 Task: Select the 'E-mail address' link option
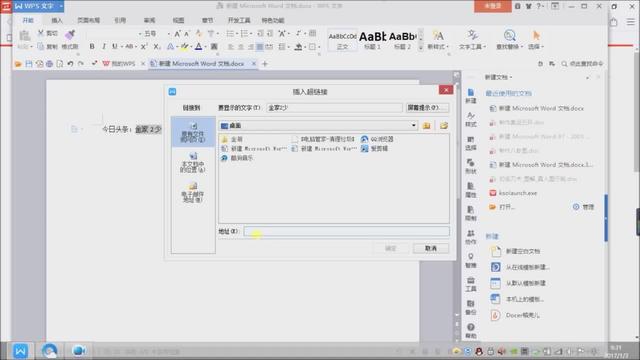(x=193, y=193)
